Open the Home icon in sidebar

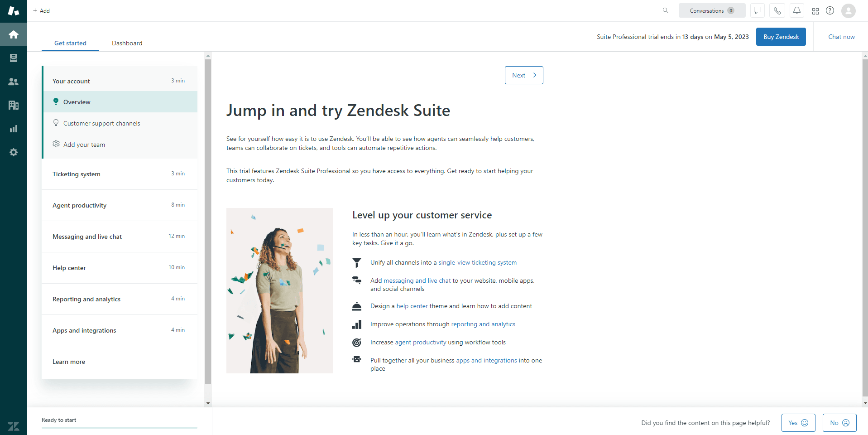(14, 34)
